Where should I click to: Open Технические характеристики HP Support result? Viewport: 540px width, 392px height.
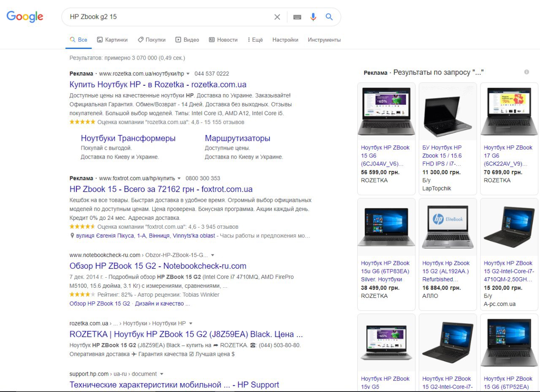174,385
